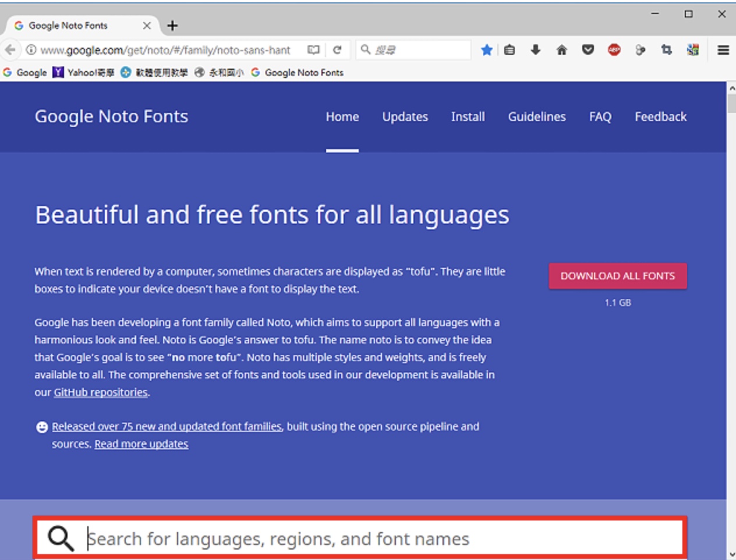Open the Feedback nav item

pos(661,116)
